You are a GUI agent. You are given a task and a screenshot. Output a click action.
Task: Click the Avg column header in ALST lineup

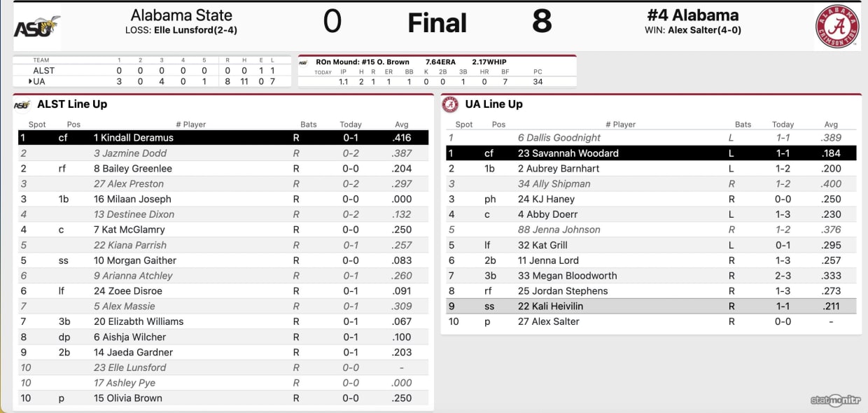[400, 125]
